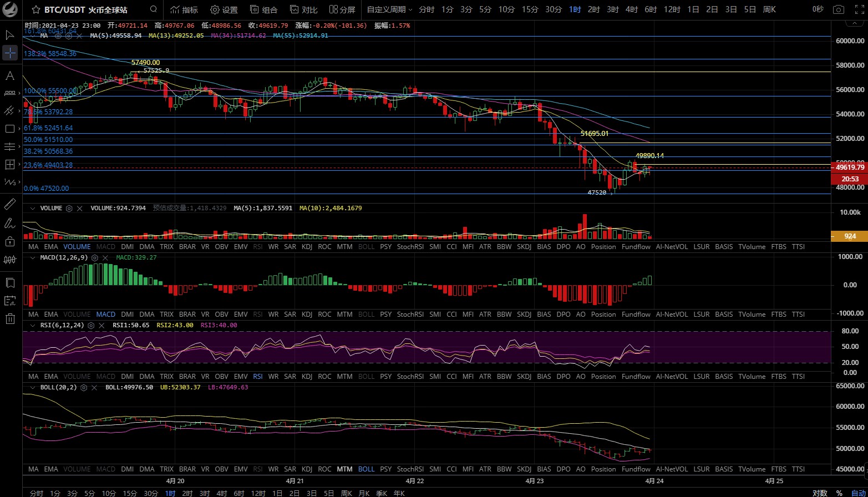Select the text annotation tool
Viewport: 868px width, 497px height.
(10, 75)
